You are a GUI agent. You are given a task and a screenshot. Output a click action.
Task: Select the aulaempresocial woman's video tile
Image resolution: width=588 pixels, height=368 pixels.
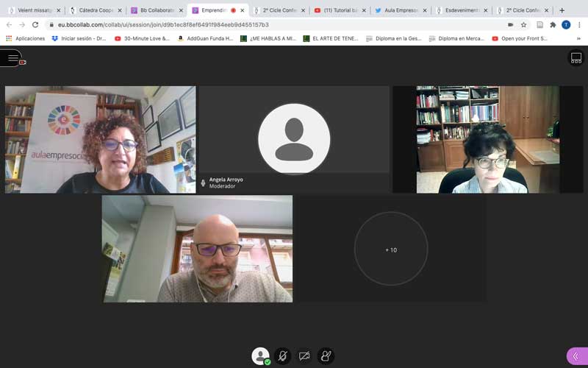click(101, 140)
